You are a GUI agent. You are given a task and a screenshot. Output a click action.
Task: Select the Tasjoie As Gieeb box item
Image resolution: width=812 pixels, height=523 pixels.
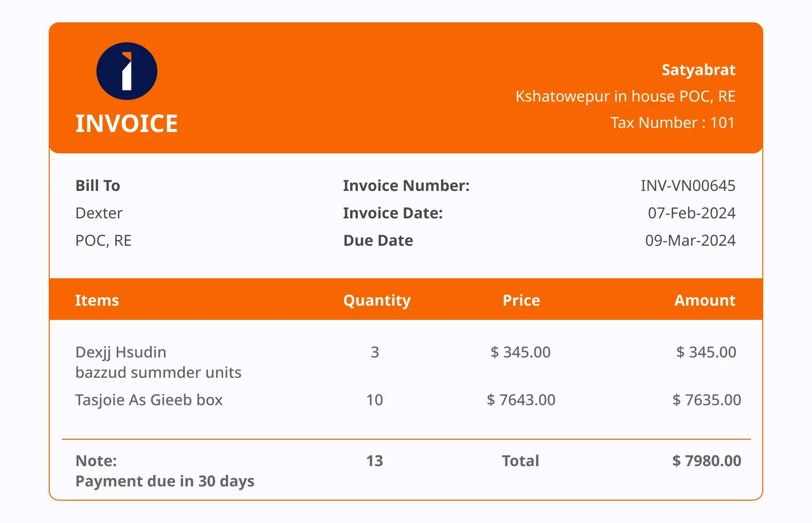(149, 400)
